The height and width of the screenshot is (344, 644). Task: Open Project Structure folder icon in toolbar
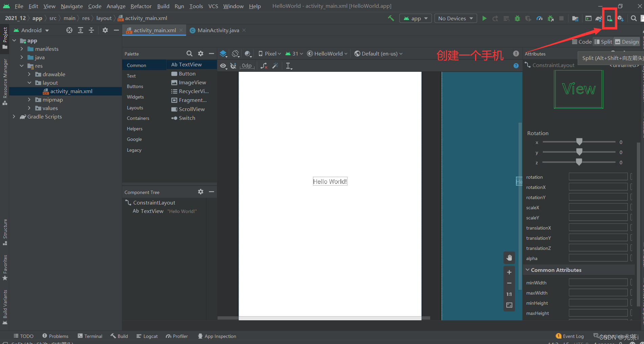click(575, 18)
